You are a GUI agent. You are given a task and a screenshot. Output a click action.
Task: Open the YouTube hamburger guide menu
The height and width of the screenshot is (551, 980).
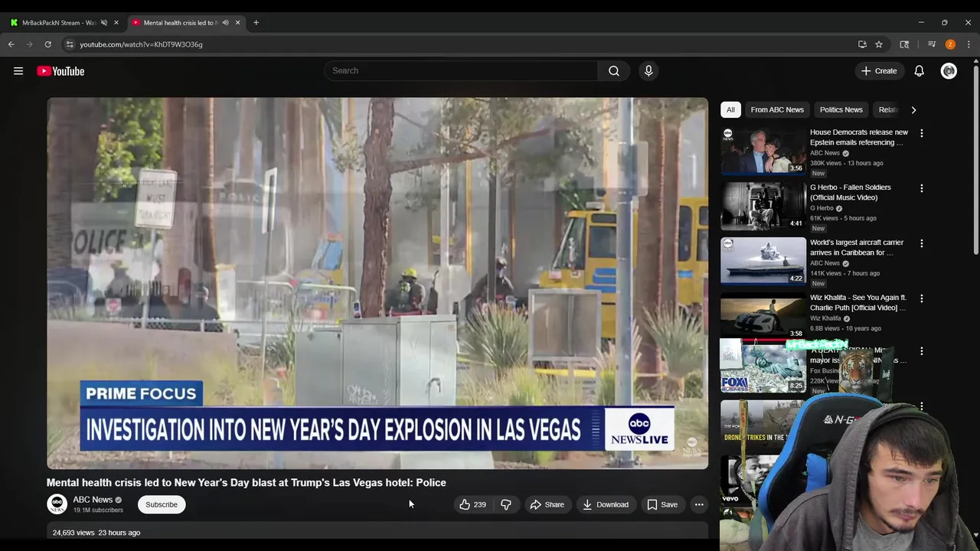pyautogui.click(x=18, y=71)
